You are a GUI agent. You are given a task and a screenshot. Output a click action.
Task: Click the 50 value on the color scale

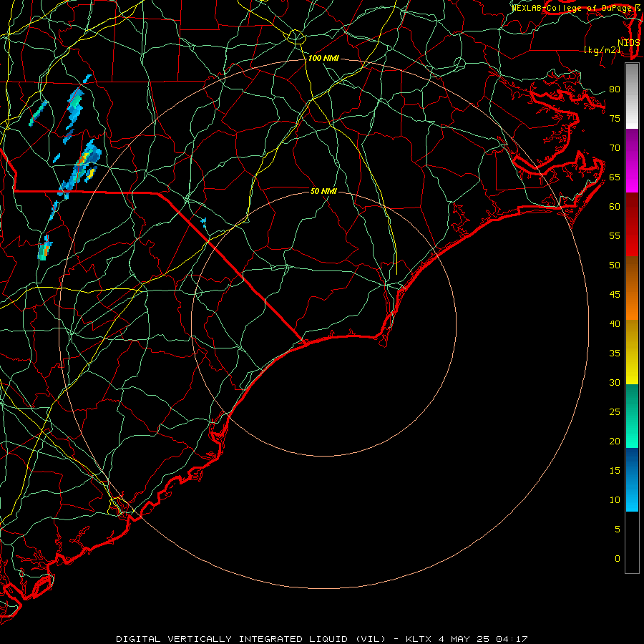(615, 265)
